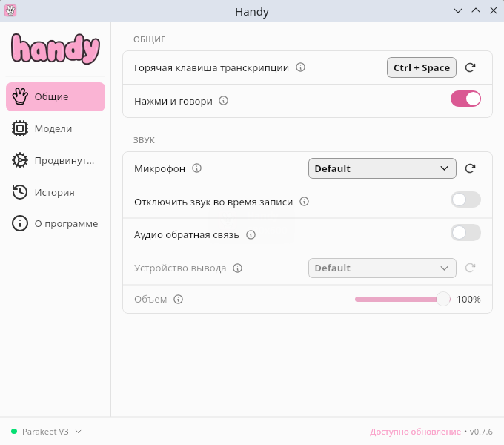Open the Микрофон Default dropdown
This screenshot has height=445, width=504.
(382, 168)
